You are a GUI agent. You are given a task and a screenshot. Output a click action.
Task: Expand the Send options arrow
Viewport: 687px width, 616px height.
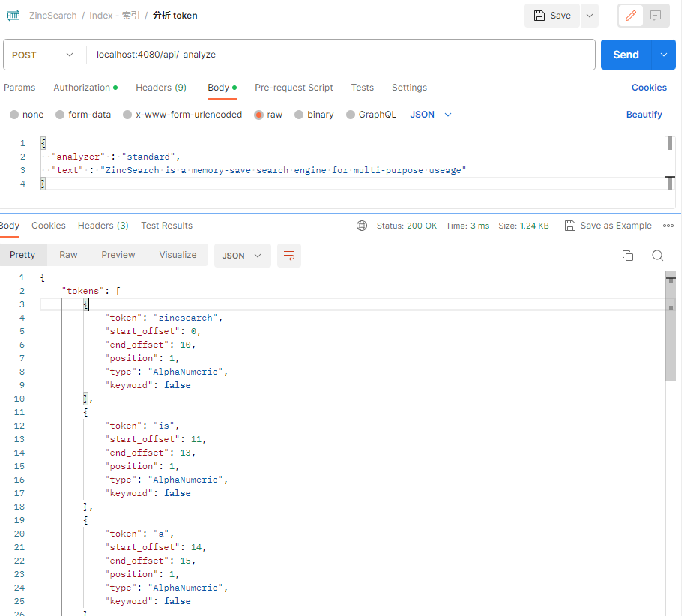[664, 55]
